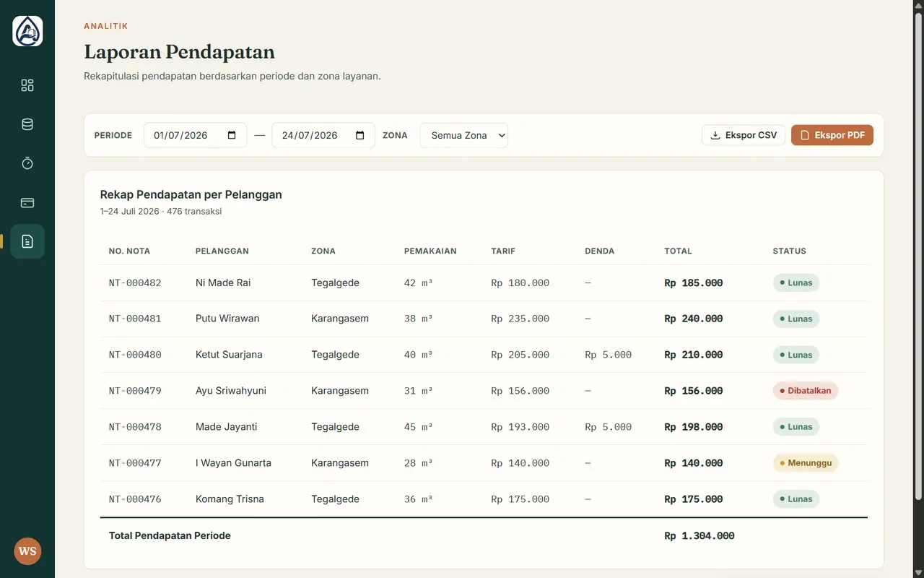This screenshot has width=924, height=578.
Task: Select invoice row NT-000482
Action: pos(484,282)
